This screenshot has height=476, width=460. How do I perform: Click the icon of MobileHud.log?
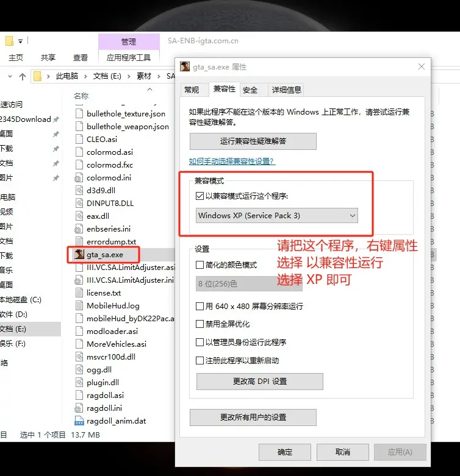[79, 305]
